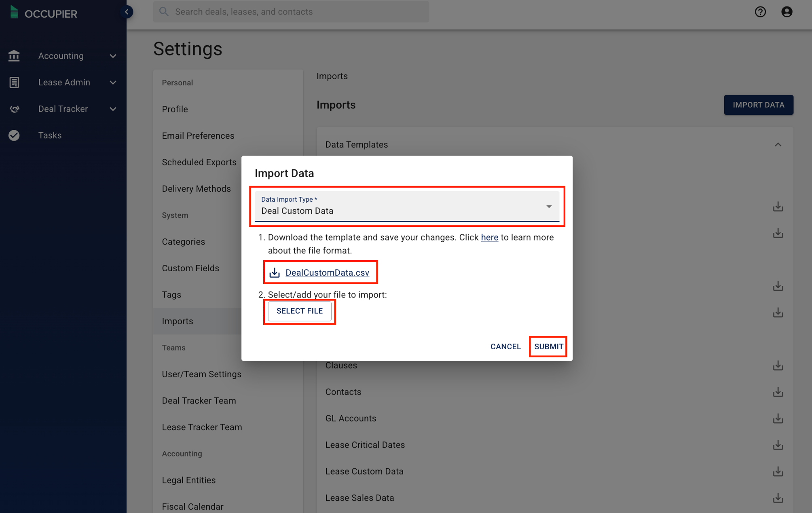This screenshot has height=513, width=812.
Task: Click the SELECT FILE button
Action: click(300, 311)
